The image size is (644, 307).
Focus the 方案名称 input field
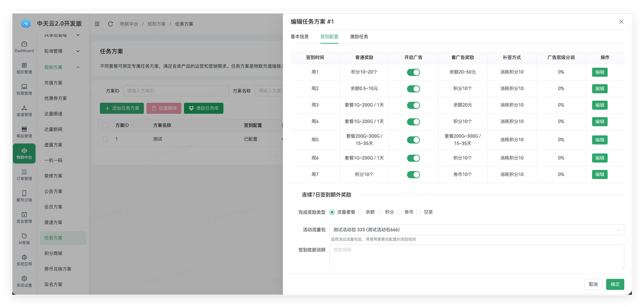[269, 91]
